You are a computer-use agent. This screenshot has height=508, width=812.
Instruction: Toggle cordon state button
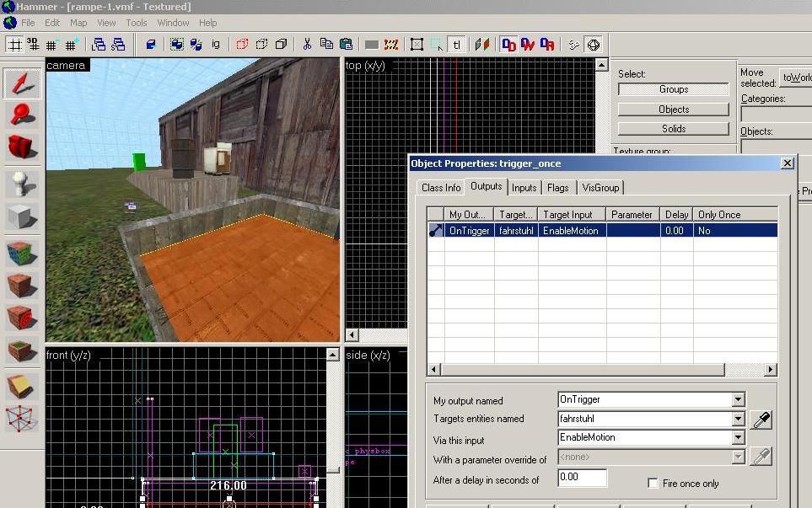(x=371, y=45)
